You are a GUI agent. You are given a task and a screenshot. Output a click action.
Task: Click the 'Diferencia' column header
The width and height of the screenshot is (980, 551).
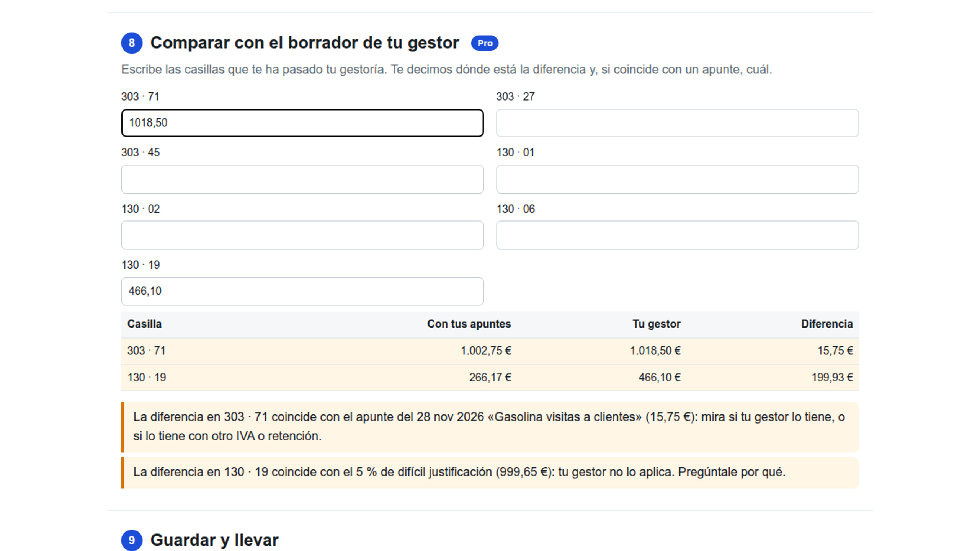pyautogui.click(x=827, y=324)
